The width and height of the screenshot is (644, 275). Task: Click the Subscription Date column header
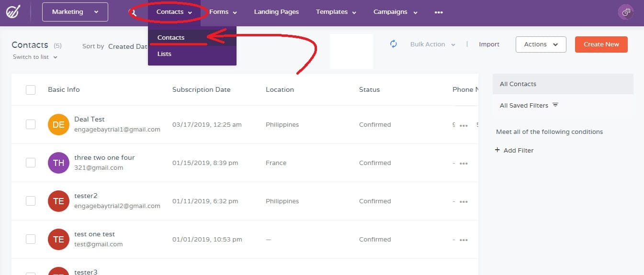[x=202, y=89]
